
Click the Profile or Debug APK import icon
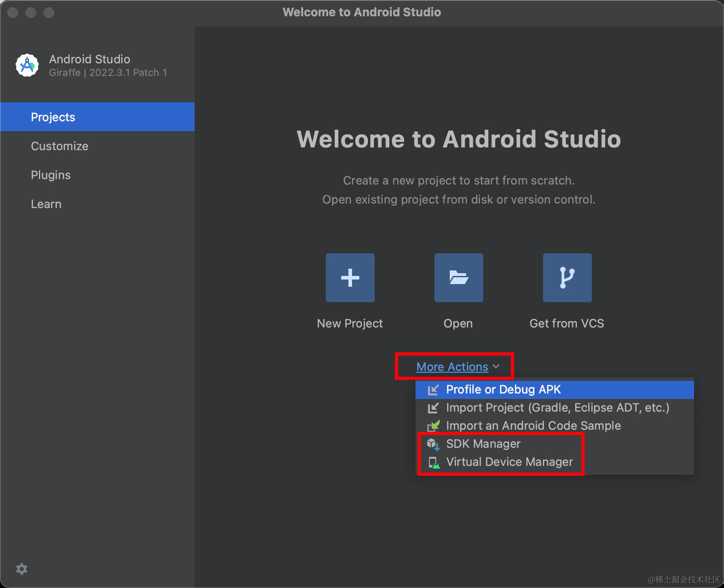(434, 389)
